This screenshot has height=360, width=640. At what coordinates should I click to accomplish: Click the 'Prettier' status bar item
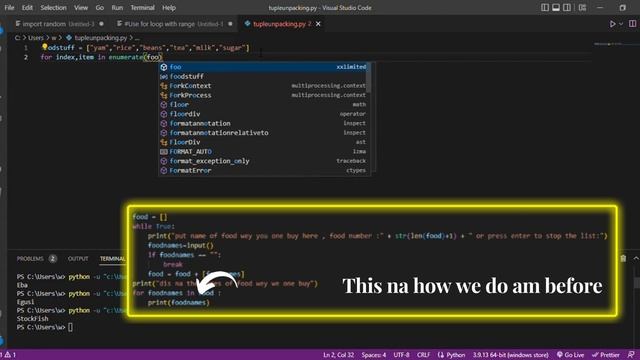click(x=606, y=355)
